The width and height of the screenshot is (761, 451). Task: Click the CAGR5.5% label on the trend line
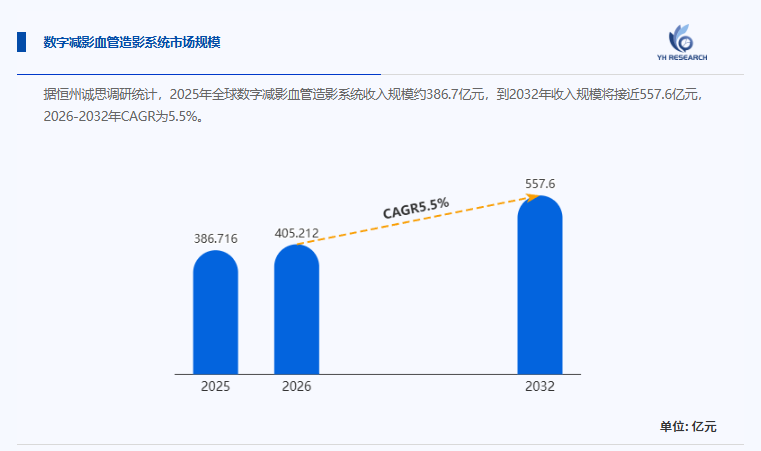click(416, 208)
